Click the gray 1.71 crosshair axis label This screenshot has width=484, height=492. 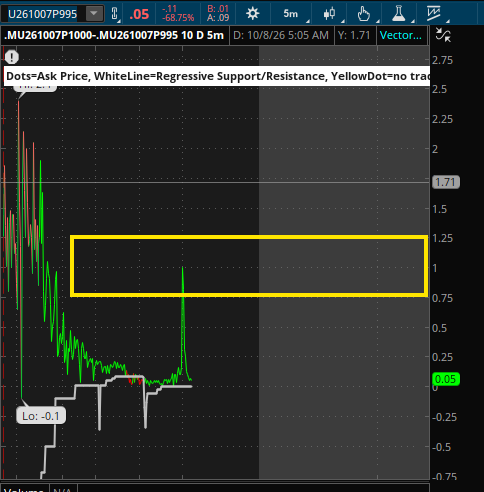click(446, 182)
